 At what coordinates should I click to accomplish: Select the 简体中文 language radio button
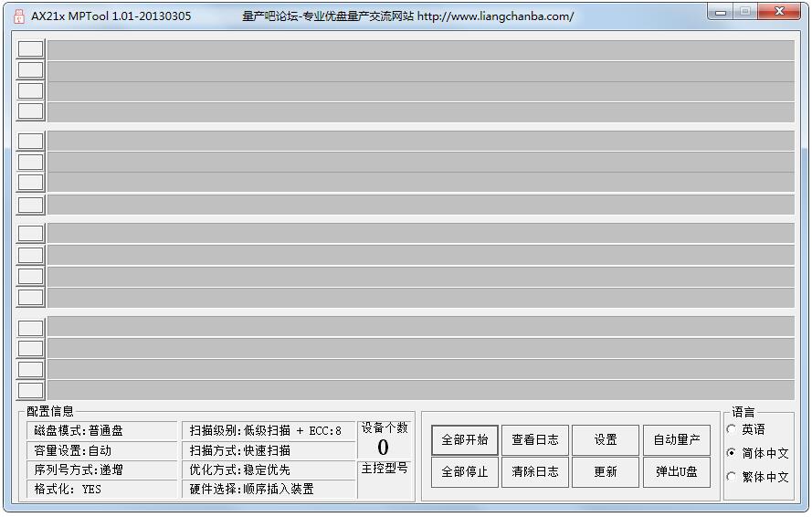pos(732,453)
